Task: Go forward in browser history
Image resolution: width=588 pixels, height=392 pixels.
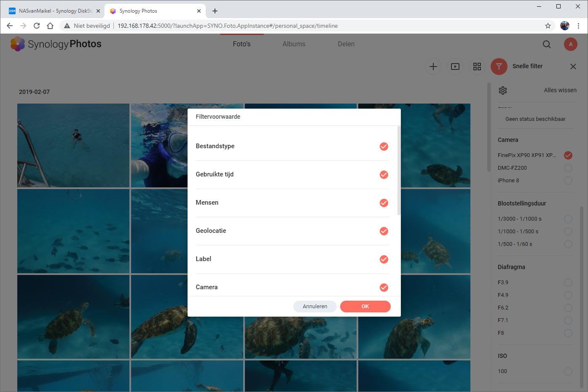Action: click(x=23, y=26)
